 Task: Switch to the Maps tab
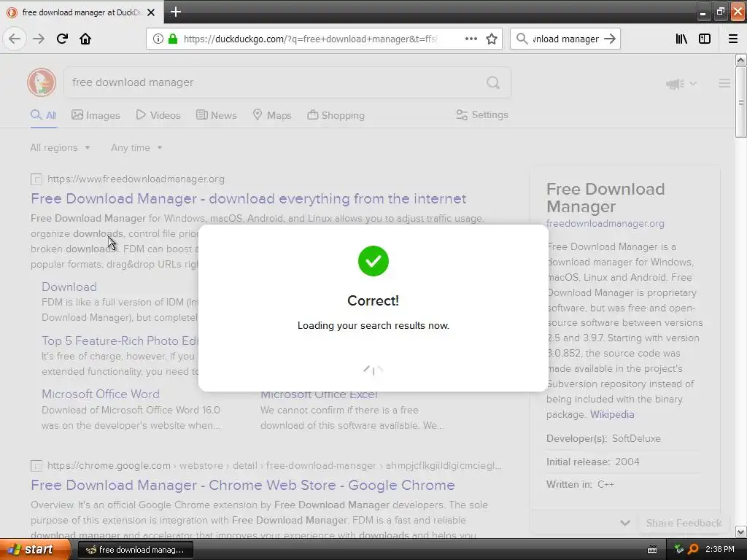coord(272,114)
